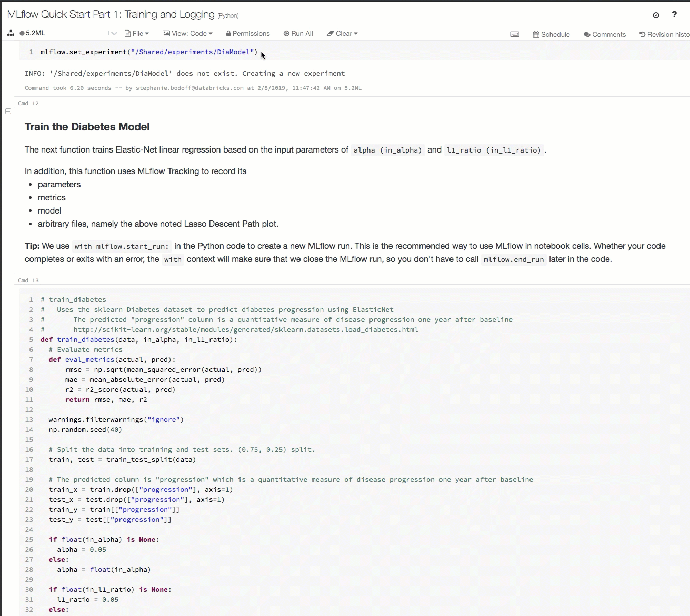Screen dimensions: 690x616
Task: Show keyboard shortcuts icon
Action: (x=515, y=34)
